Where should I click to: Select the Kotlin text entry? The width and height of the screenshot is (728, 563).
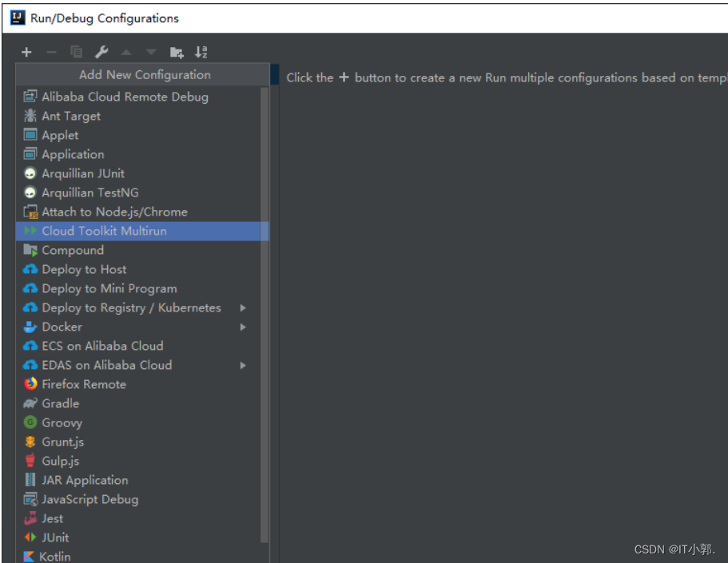(55, 557)
